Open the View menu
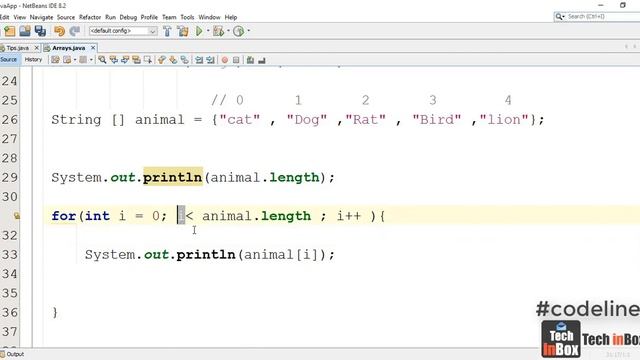This screenshot has height=360, width=640. click(x=20, y=17)
